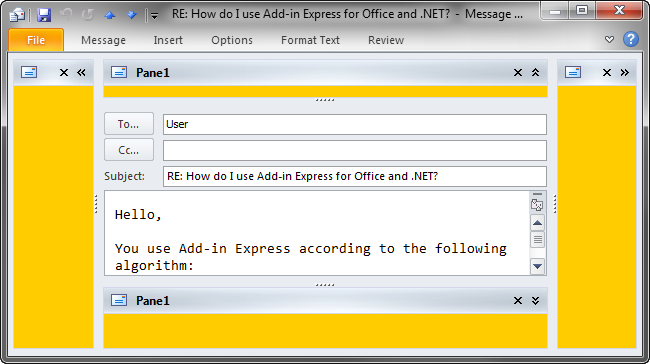Click the right pane form icon
The width and height of the screenshot is (650, 364).
573,73
